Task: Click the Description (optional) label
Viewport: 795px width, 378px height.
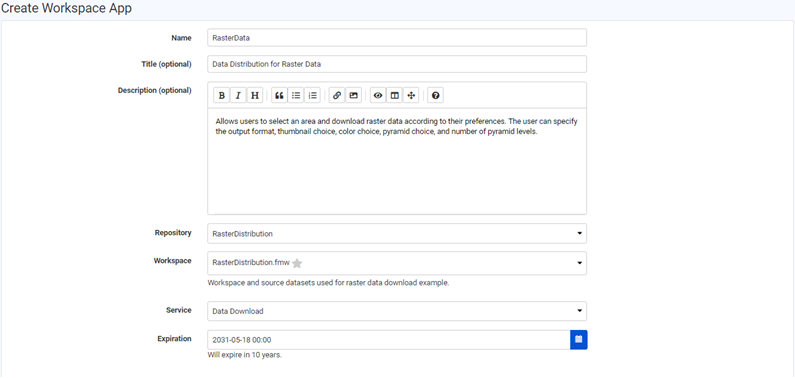Action: point(155,90)
